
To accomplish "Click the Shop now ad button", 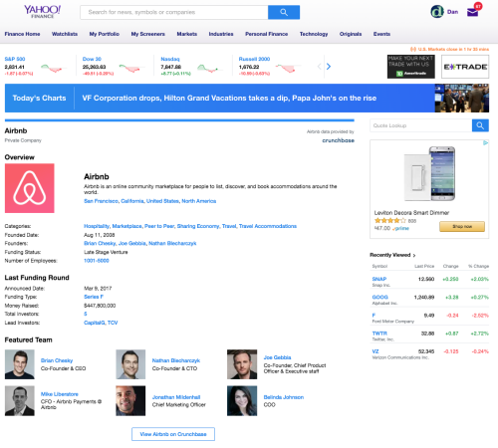I will (462, 226).
